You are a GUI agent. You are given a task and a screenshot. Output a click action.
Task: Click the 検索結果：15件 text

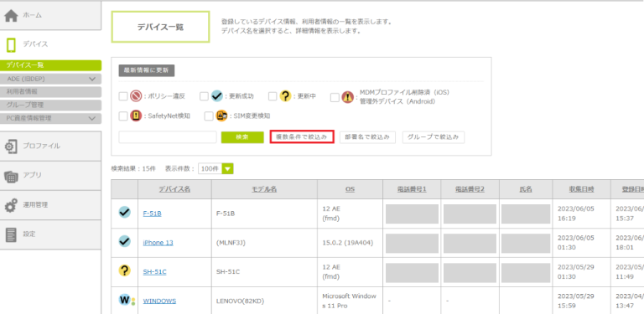coord(133,169)
